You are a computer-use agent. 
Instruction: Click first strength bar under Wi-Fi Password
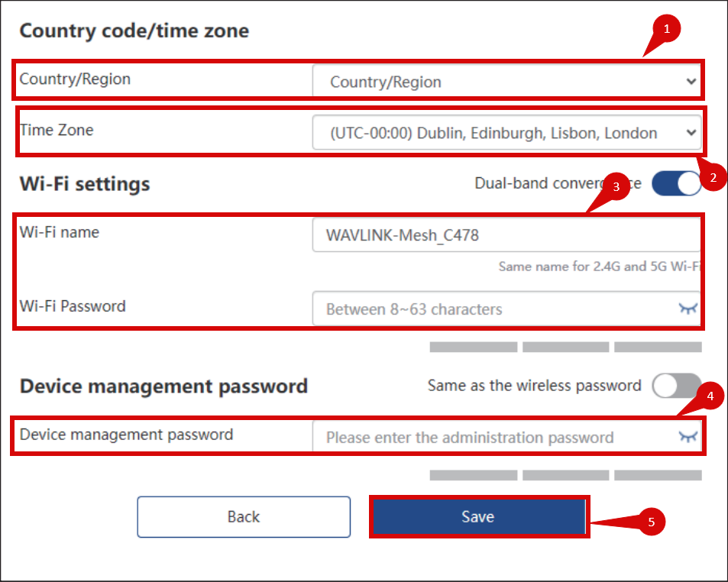[474, 348]
